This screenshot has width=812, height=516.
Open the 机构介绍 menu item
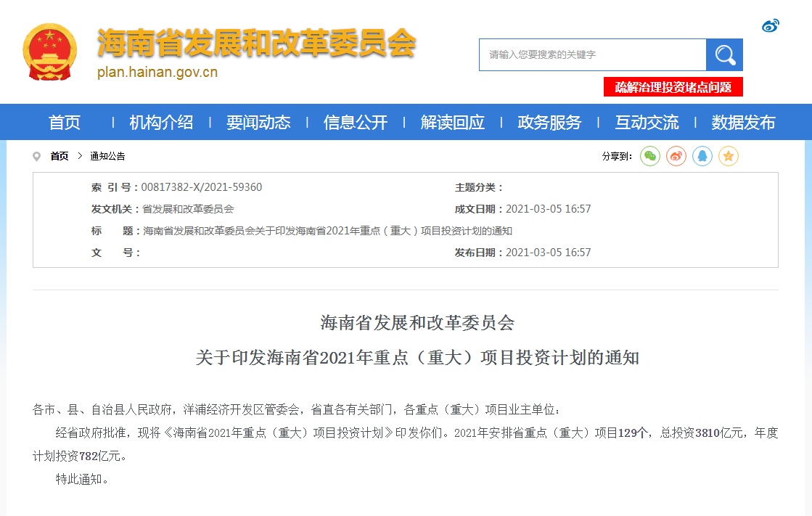(x=161, y=123)
